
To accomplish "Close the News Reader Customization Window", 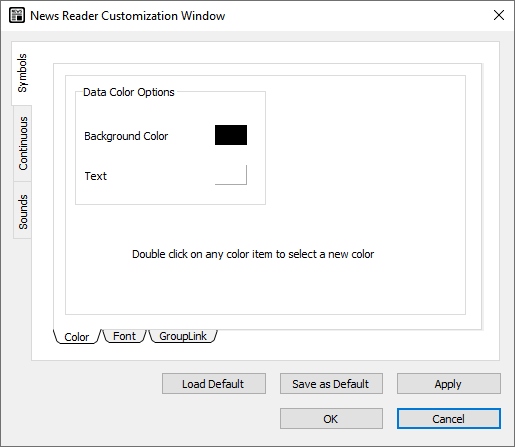I will tap(499, 15).
